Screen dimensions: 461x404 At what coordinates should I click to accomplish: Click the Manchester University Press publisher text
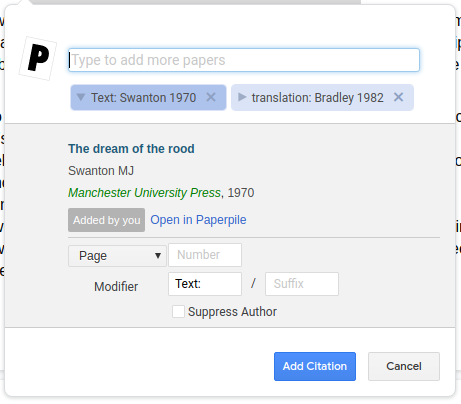click(144, 193)
